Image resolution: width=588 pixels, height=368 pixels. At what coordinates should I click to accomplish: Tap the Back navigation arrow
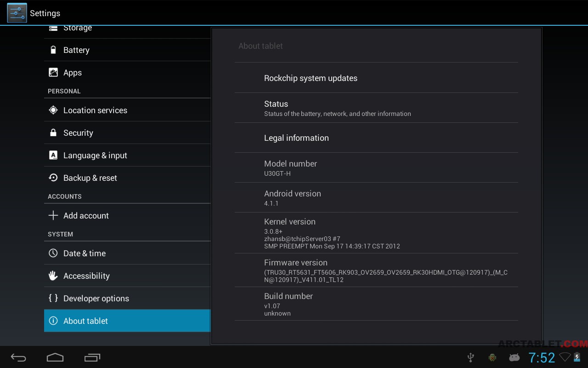(x=19, y=357)
